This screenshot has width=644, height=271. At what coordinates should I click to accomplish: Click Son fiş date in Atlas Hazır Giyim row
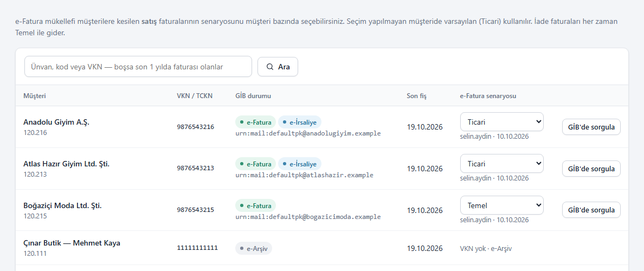424,169
